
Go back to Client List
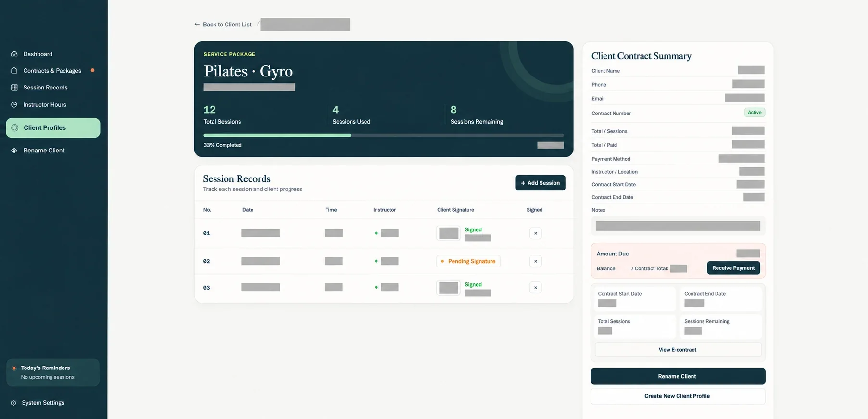pos(227,25)
